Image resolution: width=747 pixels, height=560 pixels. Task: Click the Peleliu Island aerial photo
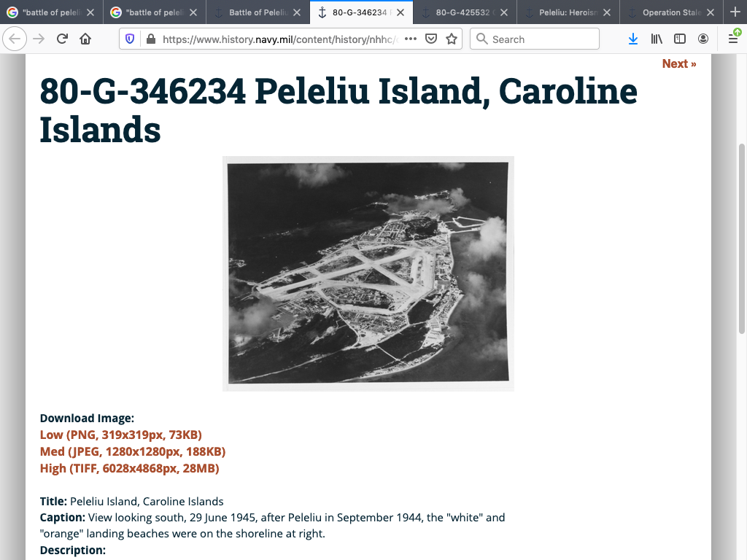[x=368, y=273]
